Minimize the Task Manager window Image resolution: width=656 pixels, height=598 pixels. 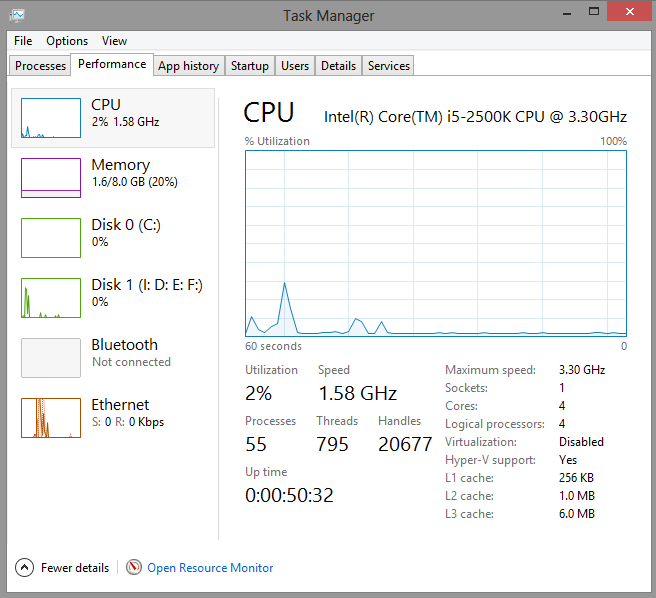[567, 13]
